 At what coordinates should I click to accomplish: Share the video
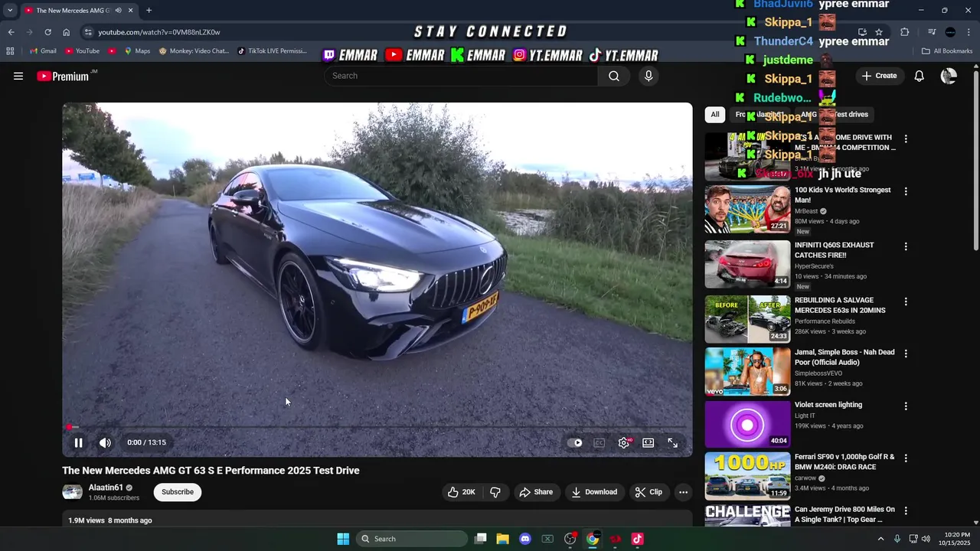[536, 492]
